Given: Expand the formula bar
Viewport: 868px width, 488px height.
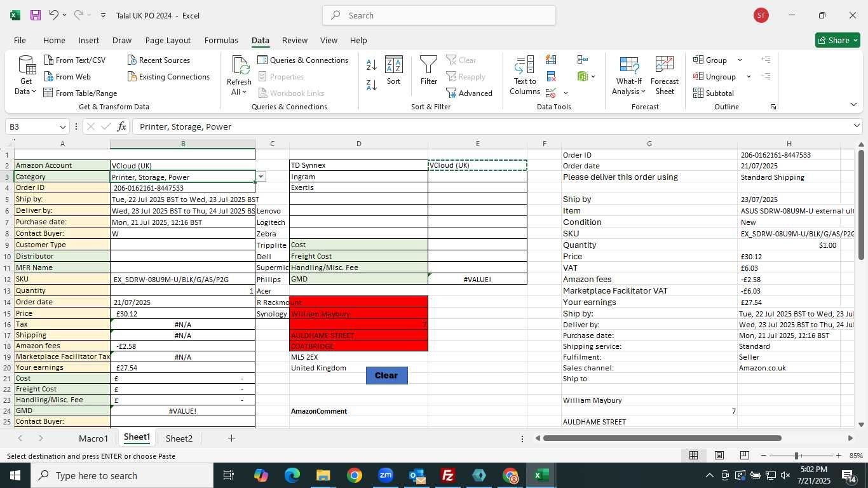Looking at the screenshot, I should pos(857,126).
